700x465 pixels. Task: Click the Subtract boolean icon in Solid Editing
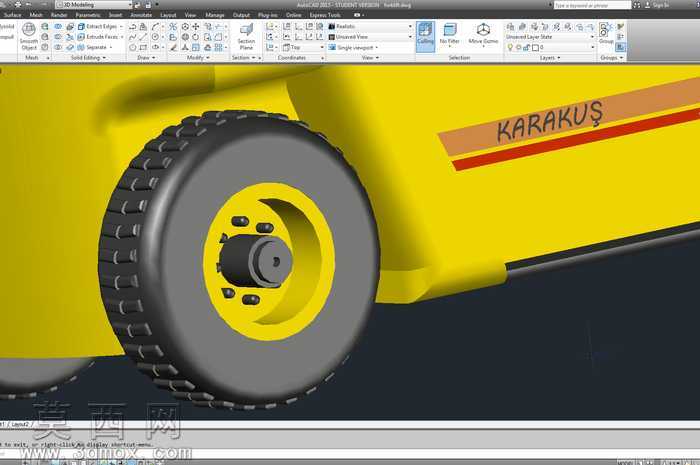pos(58,37)
